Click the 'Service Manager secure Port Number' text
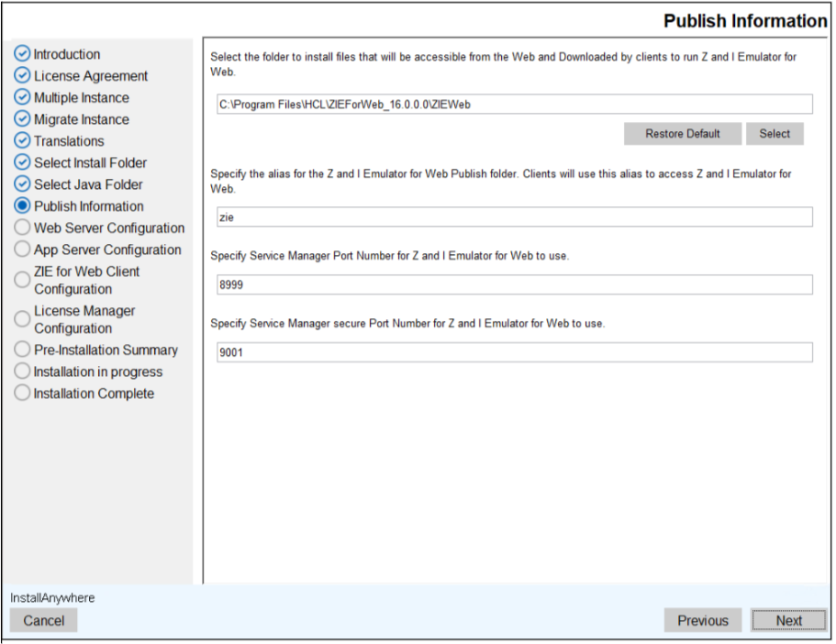Screen dimensions: 836x644 point(407,324)
